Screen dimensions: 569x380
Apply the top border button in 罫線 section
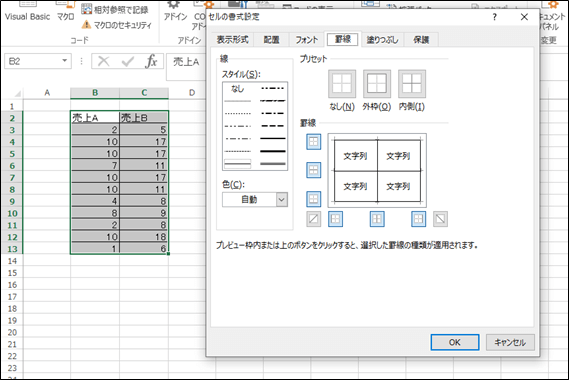coord(314,142)
